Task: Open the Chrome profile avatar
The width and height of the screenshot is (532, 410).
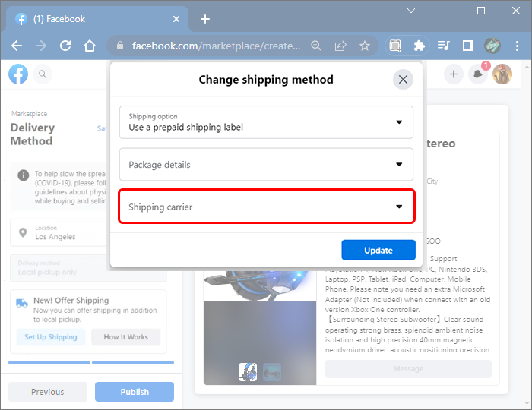Action: (492, 46)
